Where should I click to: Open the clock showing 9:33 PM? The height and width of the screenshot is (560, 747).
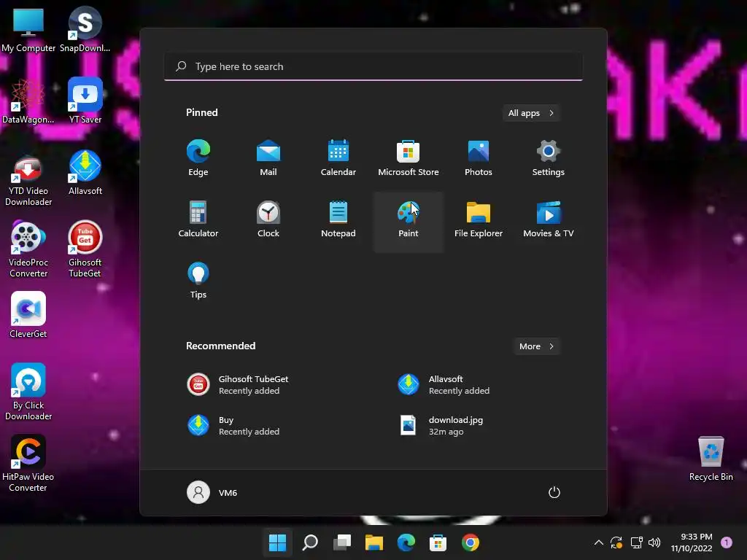click(x=692, y=542)
